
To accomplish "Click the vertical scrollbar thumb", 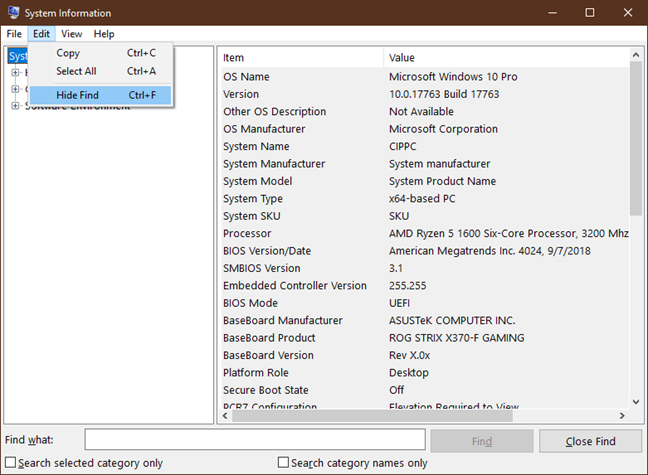I will click(636, 138).
